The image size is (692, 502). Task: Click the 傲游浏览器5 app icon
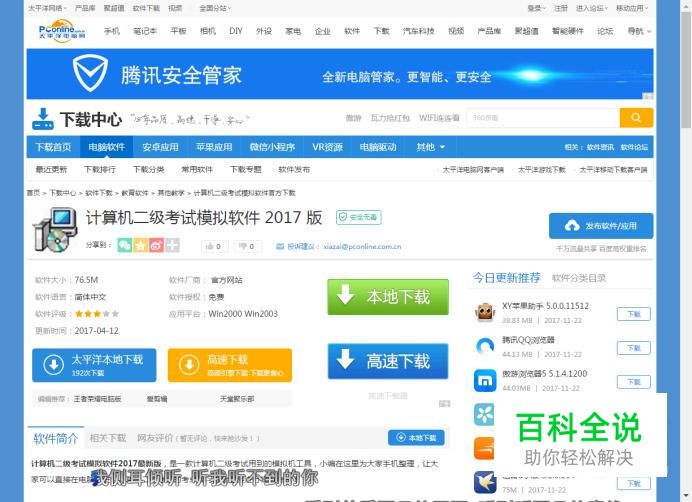tap(485, 381)
